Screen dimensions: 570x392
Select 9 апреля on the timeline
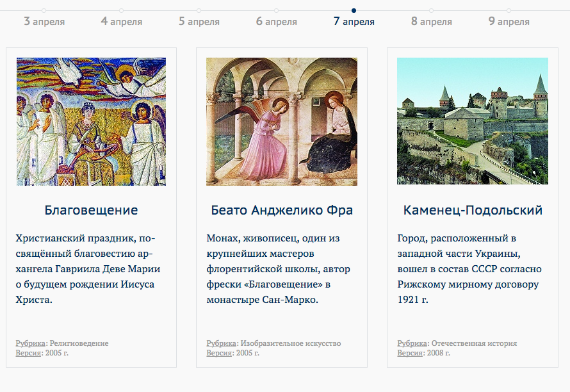tap(509, 22)
